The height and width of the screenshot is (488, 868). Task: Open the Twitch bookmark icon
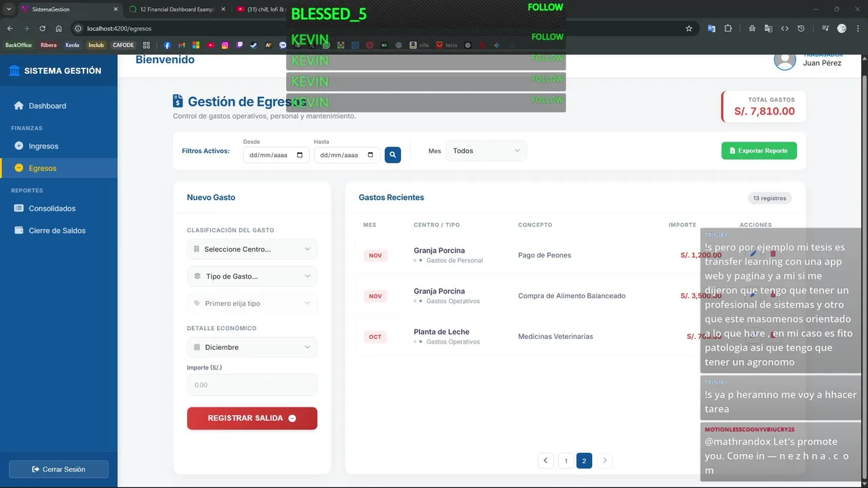(239, 45)
